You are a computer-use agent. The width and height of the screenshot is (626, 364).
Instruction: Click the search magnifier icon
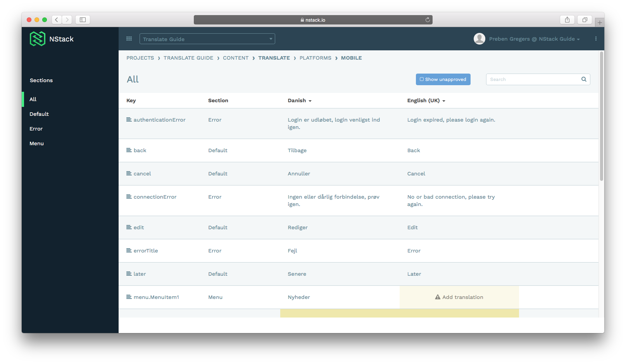584,79
